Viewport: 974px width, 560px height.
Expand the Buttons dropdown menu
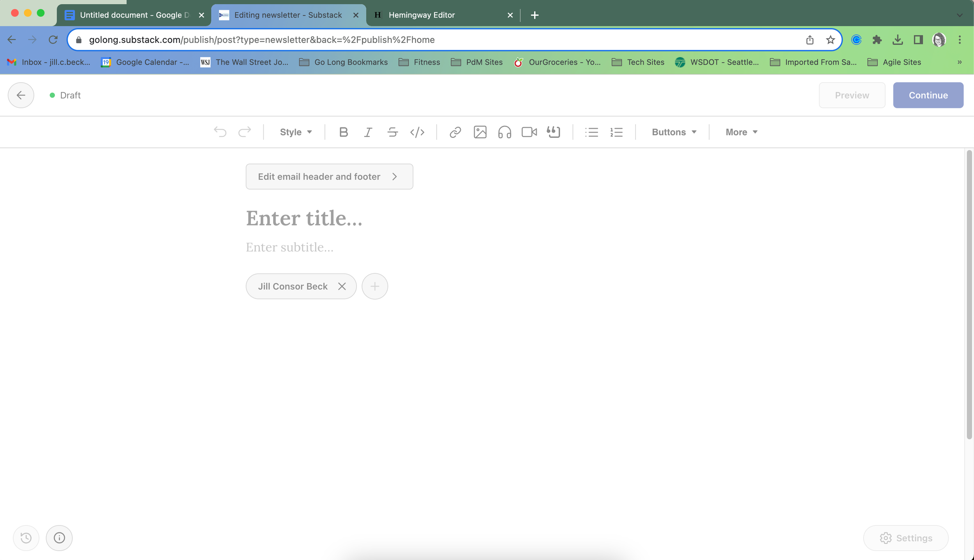(674, 132)
